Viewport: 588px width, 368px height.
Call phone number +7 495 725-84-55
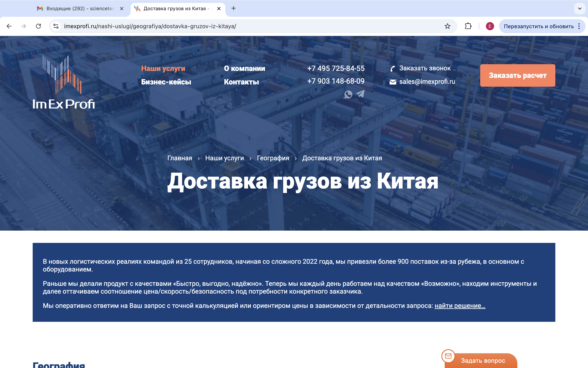coord(336,68)
